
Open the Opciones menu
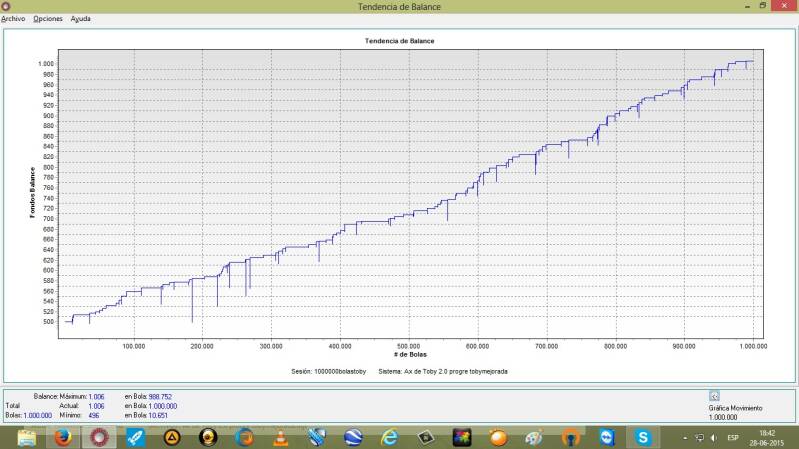tap(48, 19)
